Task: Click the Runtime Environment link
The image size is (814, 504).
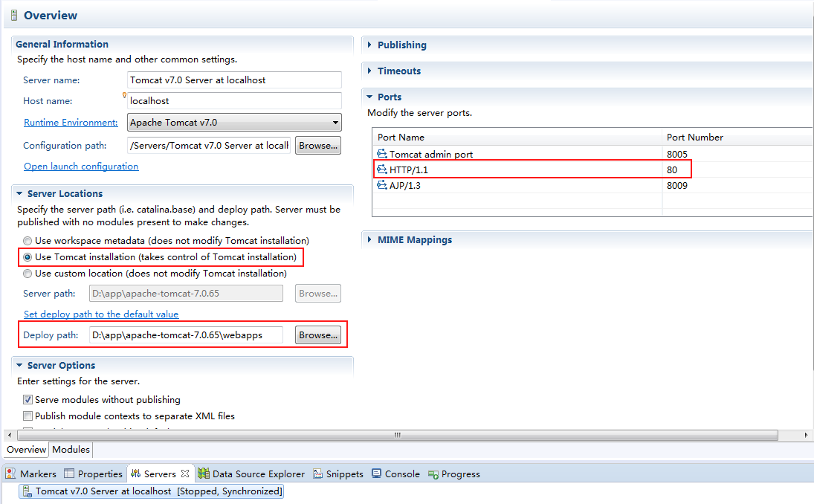Action: tap(71, 123)
